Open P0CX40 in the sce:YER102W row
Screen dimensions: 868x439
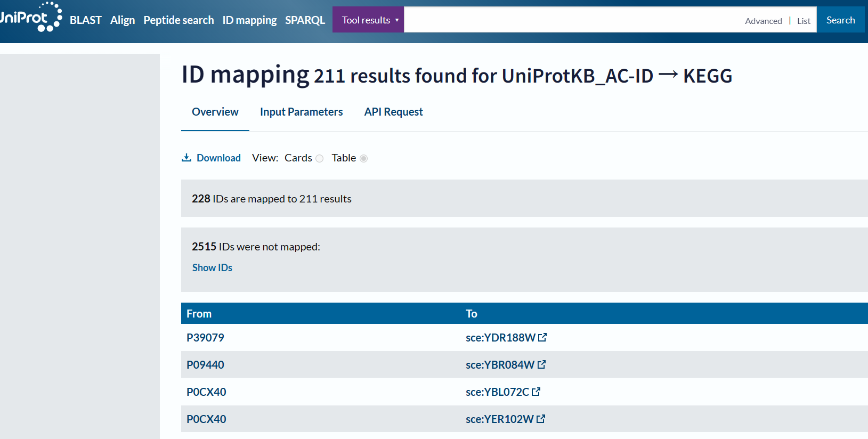pyautogui.click(x=206, y=419)
